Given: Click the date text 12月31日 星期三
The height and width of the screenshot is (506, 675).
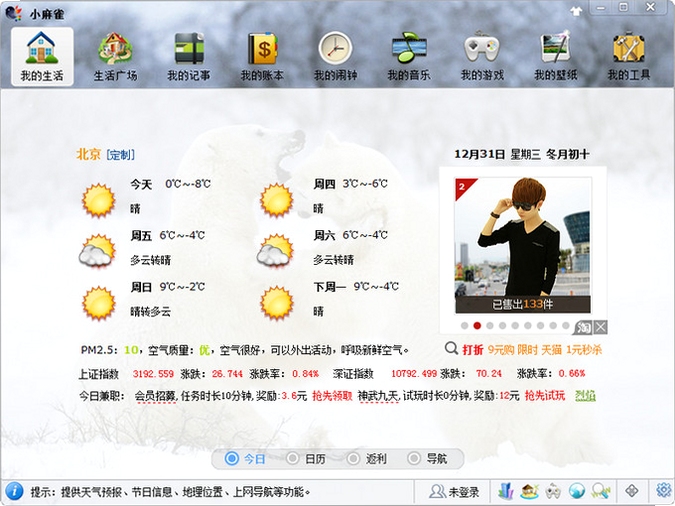Looking at the screenshot, I should tap(497, 154).
